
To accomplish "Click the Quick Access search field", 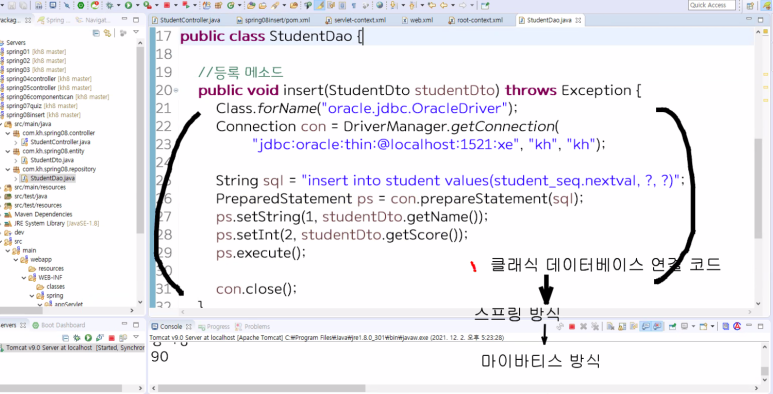I will [712, 5].
